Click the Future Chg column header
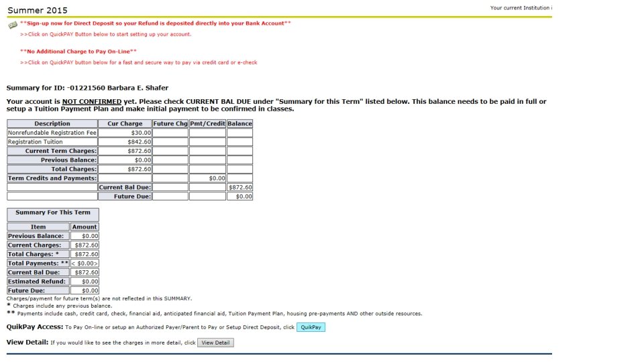The image size is (644, 362). point(170,123)
